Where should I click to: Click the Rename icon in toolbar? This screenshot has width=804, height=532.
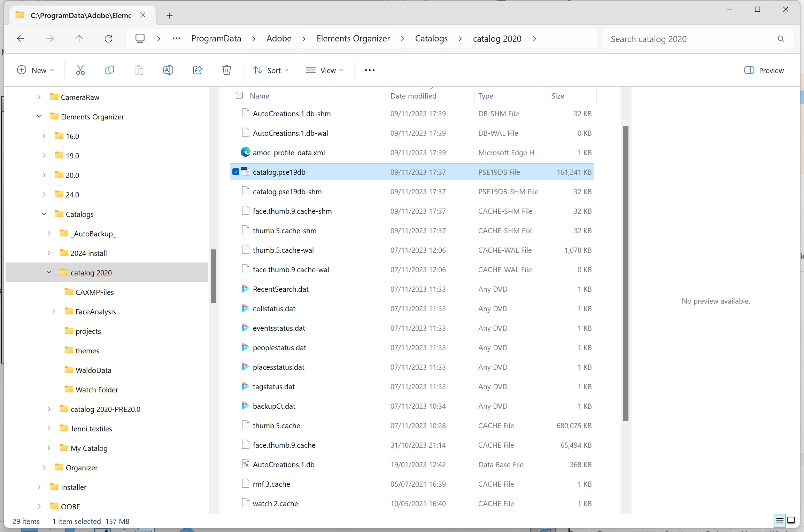(x=168, y=70)
